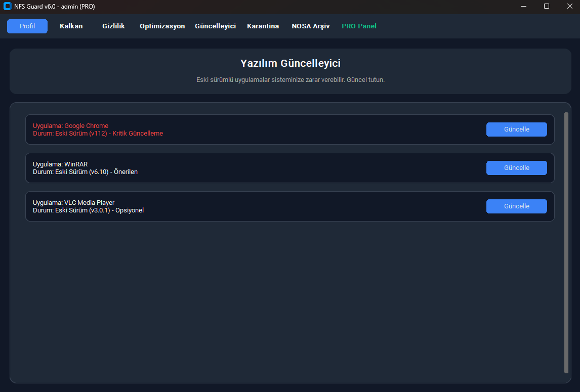This screenshot has width=580, height=392.
Task: Start the VLC Media Player update
Action: (516, 206)
